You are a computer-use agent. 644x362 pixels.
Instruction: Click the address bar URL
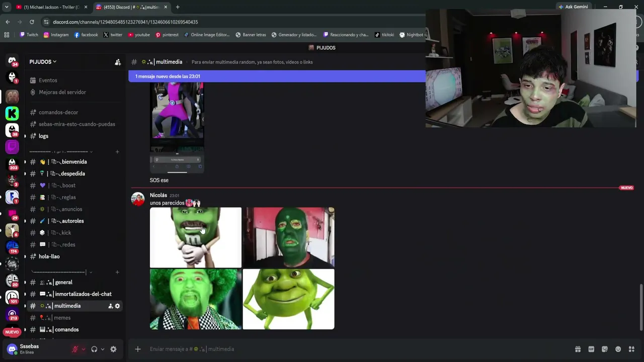[125, 22]
